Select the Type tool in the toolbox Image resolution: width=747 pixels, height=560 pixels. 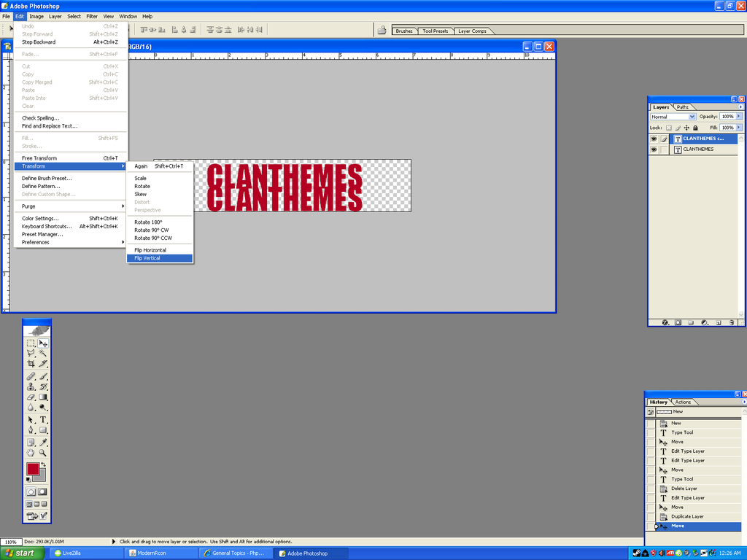tap(43, 419)
